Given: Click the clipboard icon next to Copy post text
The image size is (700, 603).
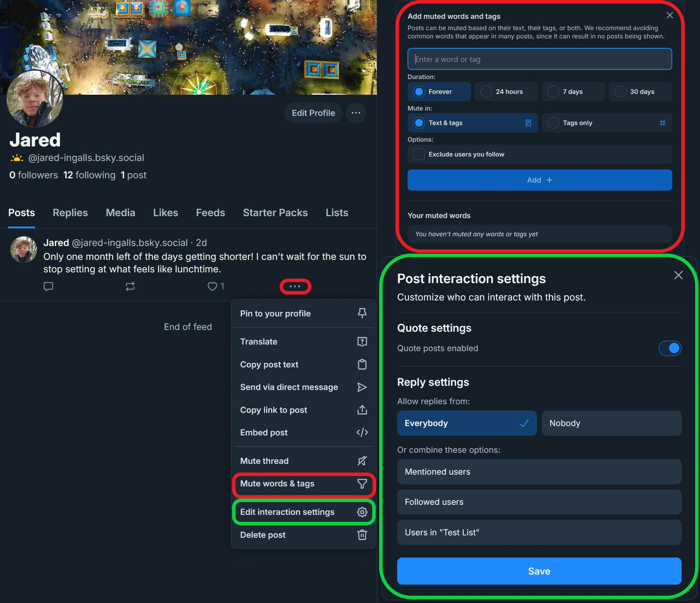Looking at the screenshot, I should [x=362, y=364].
